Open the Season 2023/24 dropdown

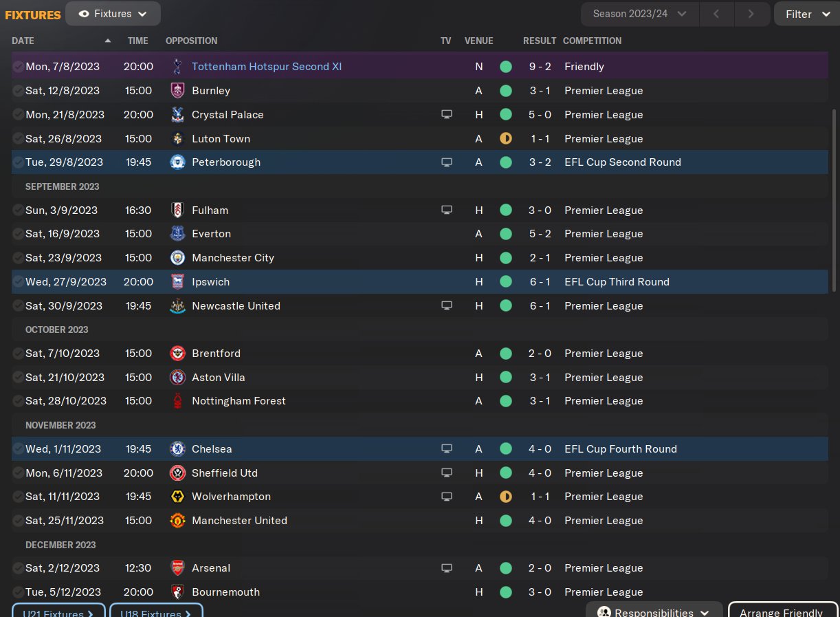click(x=639, y=14)
